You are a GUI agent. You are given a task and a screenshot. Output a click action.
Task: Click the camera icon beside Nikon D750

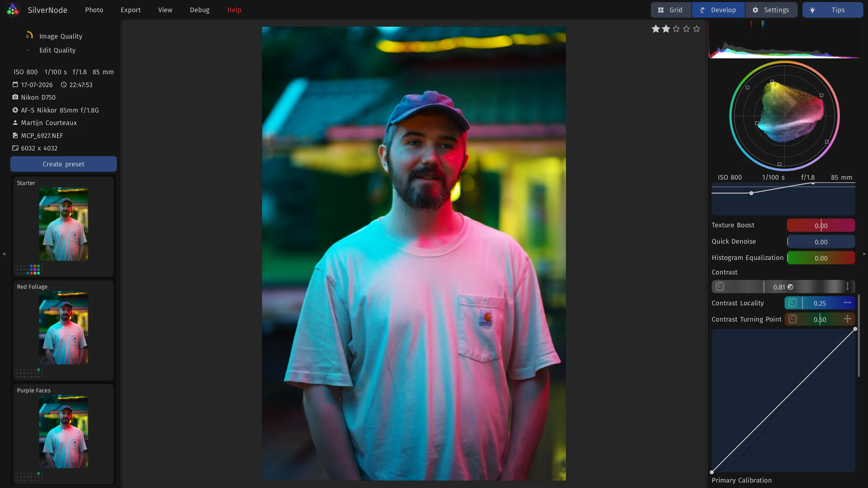[x=15, y=97]
